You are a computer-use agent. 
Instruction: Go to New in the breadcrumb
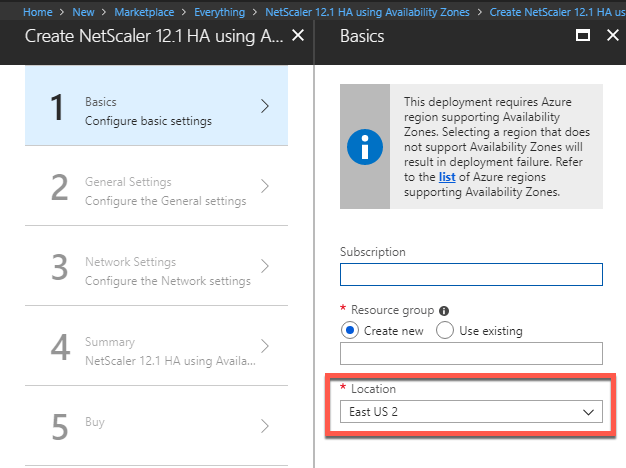[x=83, y=12]
